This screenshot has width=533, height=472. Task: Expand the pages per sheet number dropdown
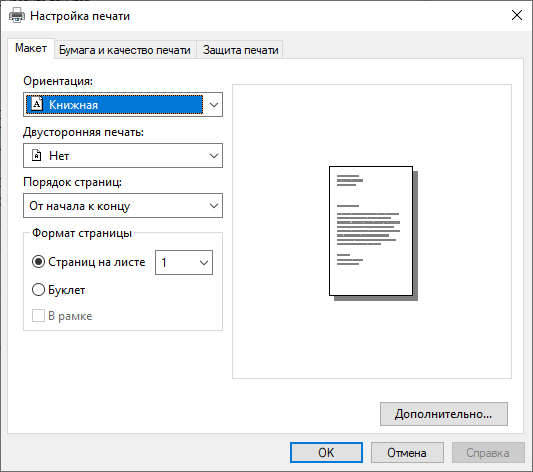(x=184, y=262)
